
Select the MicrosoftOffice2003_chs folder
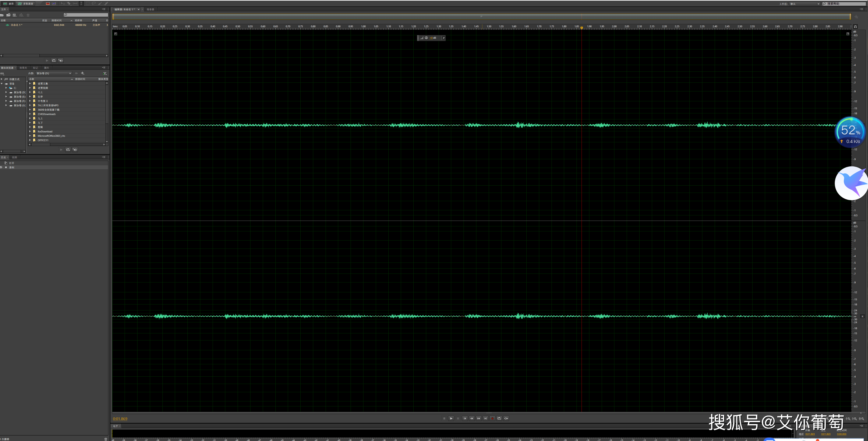click(x=52, y=136)
